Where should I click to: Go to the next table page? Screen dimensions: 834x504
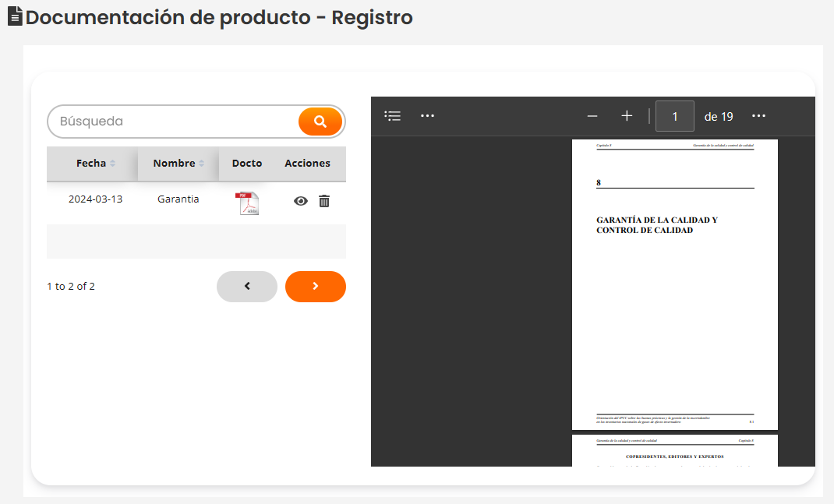pyautogui.click(x=316, y=286)
